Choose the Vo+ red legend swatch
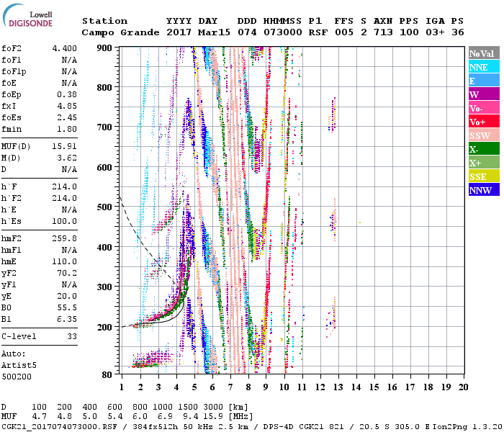This screenshot has height=432, width=504. (483, 122)
